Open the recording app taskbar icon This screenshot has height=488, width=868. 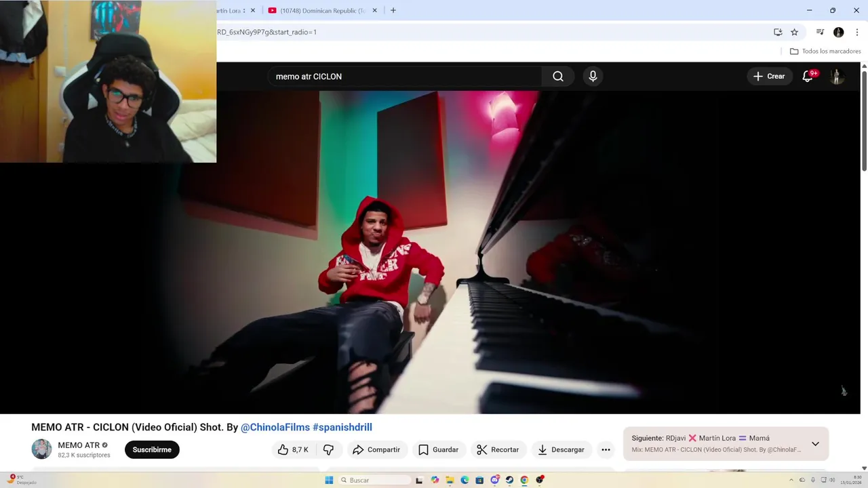[x=540, y=480]
